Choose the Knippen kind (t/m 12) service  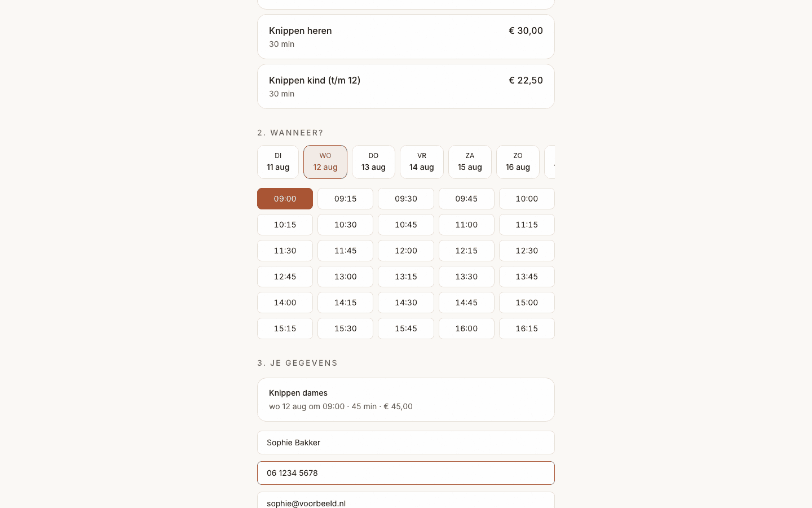pyautogui.click(x=406, y=86)
